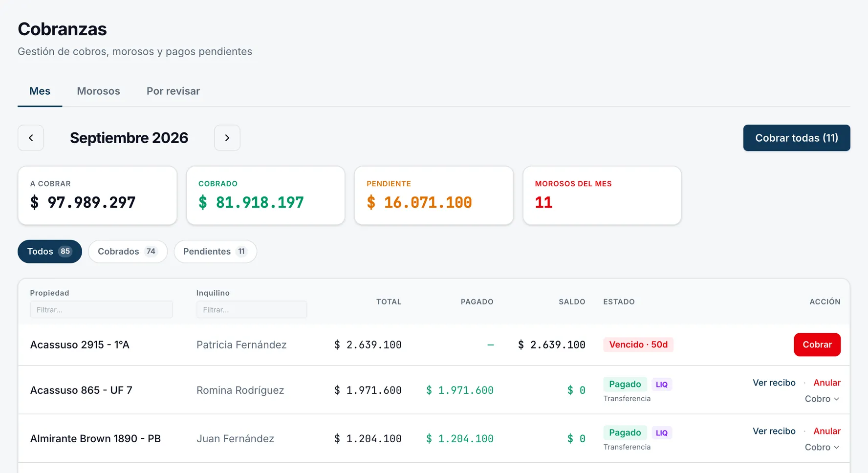
Task: Click the Cobrar todas (11) button
Action: pos(797,138)
